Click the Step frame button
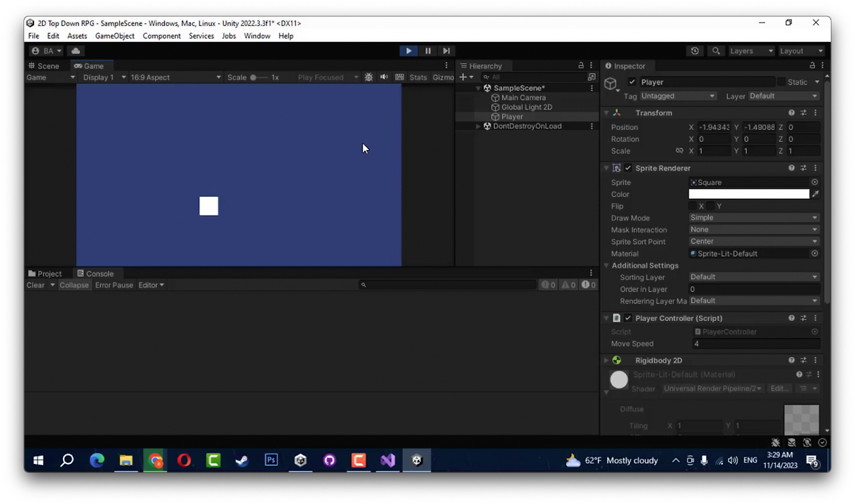Image resolution: width=855 pixels, height=504 pixels. click(x=447, y=51)
